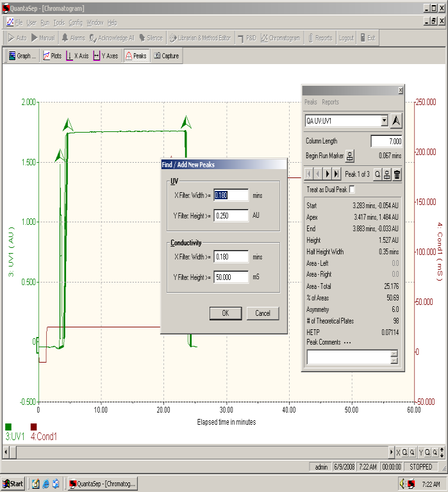
Task: Open X Axis settings
Action: [x=78, y=56]
